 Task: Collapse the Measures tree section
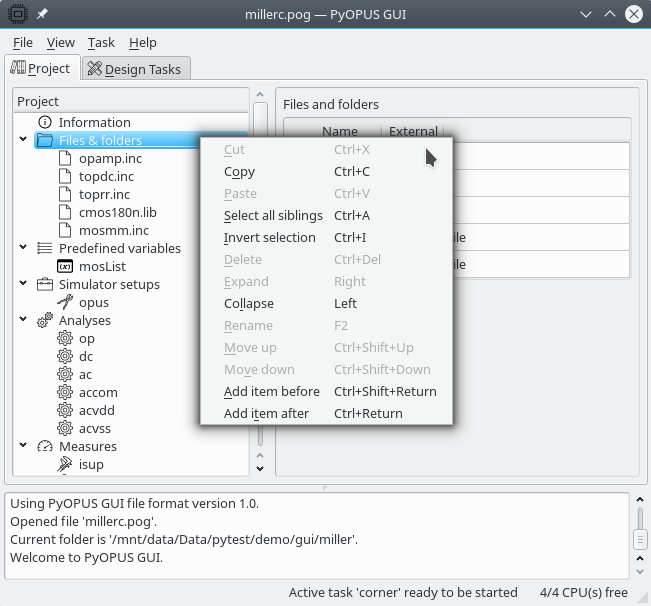click(x=23, y=446)
